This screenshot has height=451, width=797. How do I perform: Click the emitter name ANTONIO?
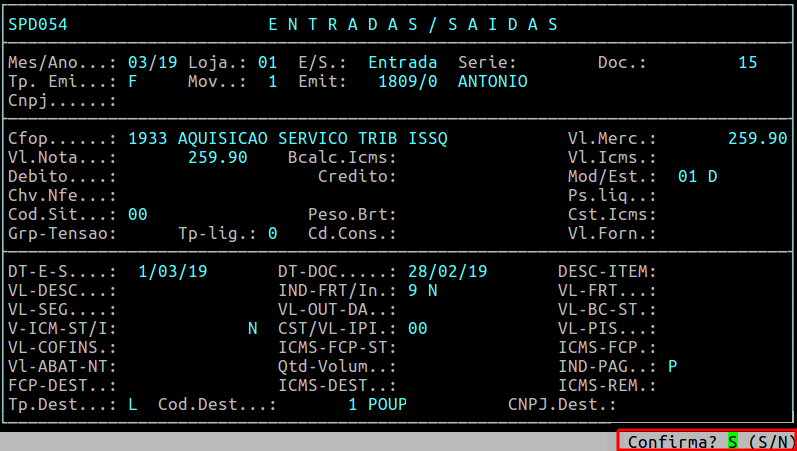pyautogui.click(x=492, y=81)
